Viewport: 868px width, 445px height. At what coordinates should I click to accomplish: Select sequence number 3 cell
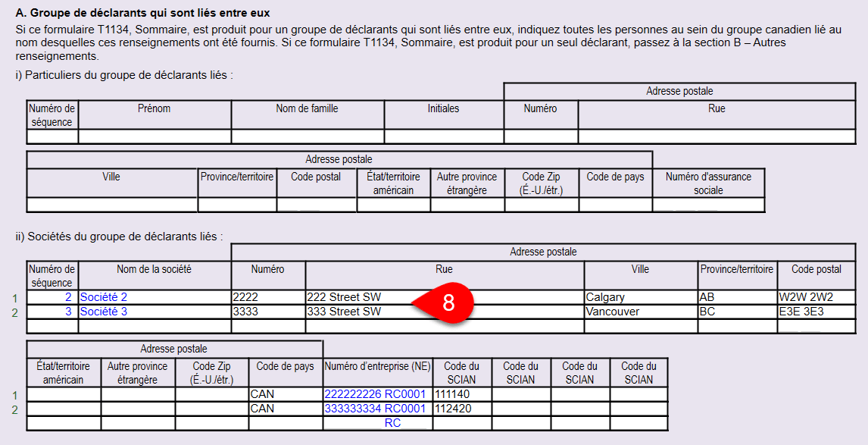[x=52, y=312]
